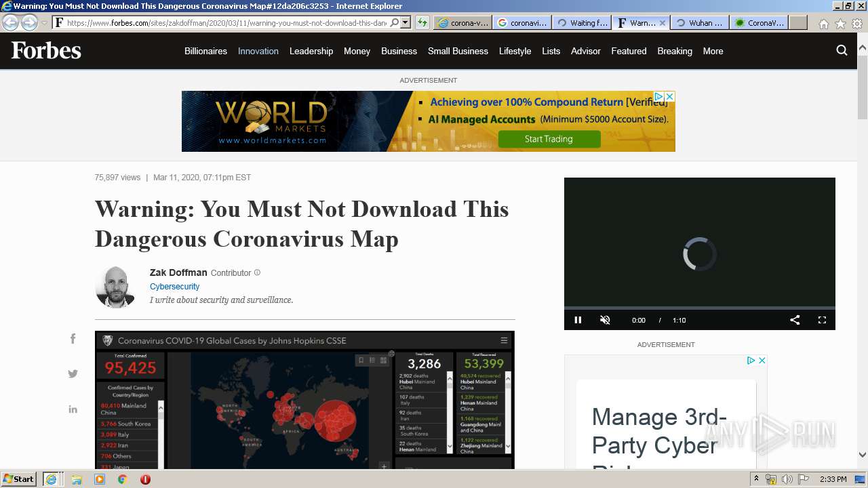This screenshot has width=868, height=488.
Task: Open the browser Home icon
Action: [x=823, y=23]
